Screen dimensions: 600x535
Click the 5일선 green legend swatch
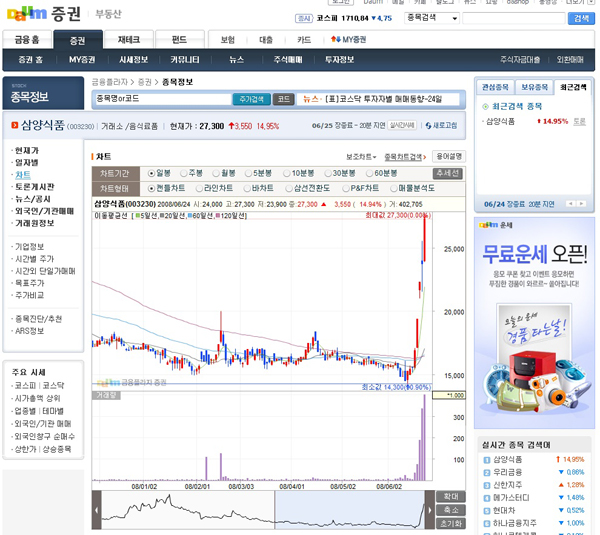[x=138, y=216]
